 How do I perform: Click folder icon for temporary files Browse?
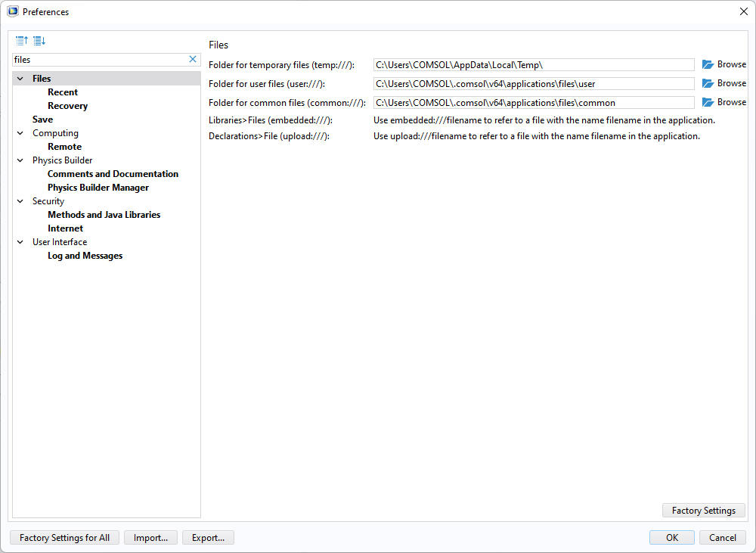coord(708,65)
